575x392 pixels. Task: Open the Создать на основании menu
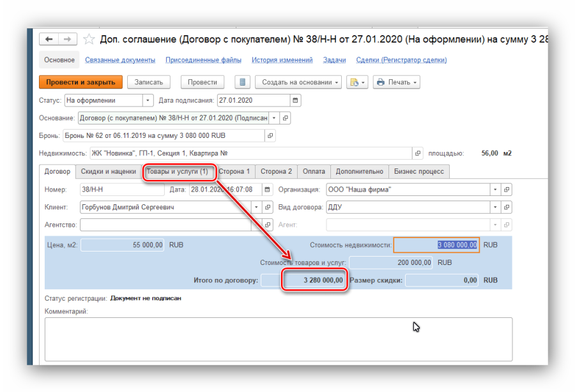click(298, 82)
